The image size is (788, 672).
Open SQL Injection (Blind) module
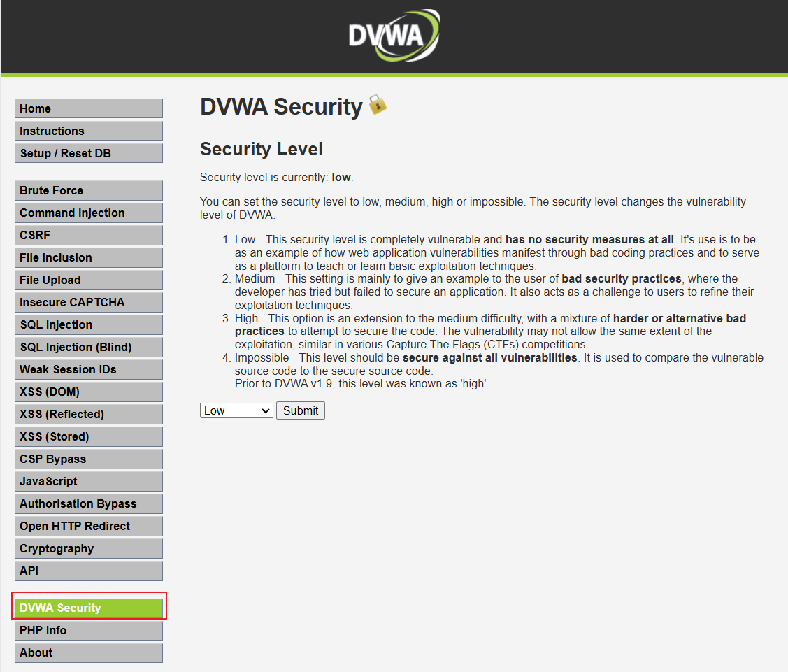(x=88, y=348)
